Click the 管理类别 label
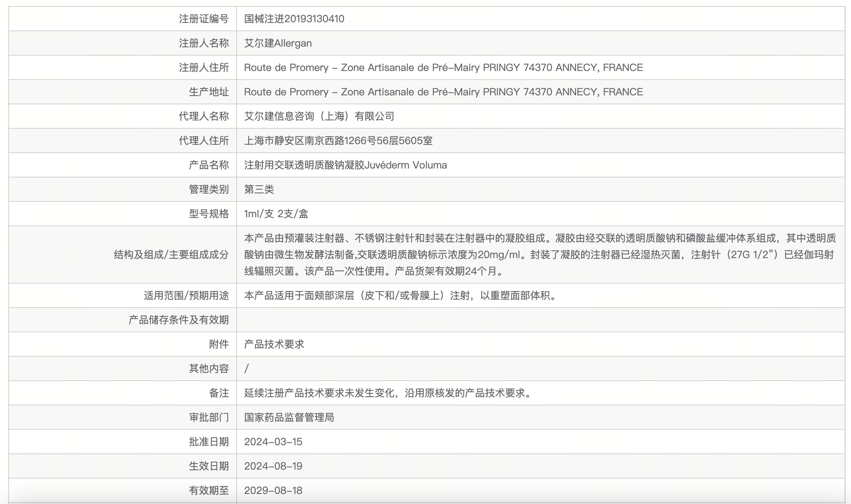Image resolution: width=851 pixels, height=504 pixels. [x=209, y=189]
